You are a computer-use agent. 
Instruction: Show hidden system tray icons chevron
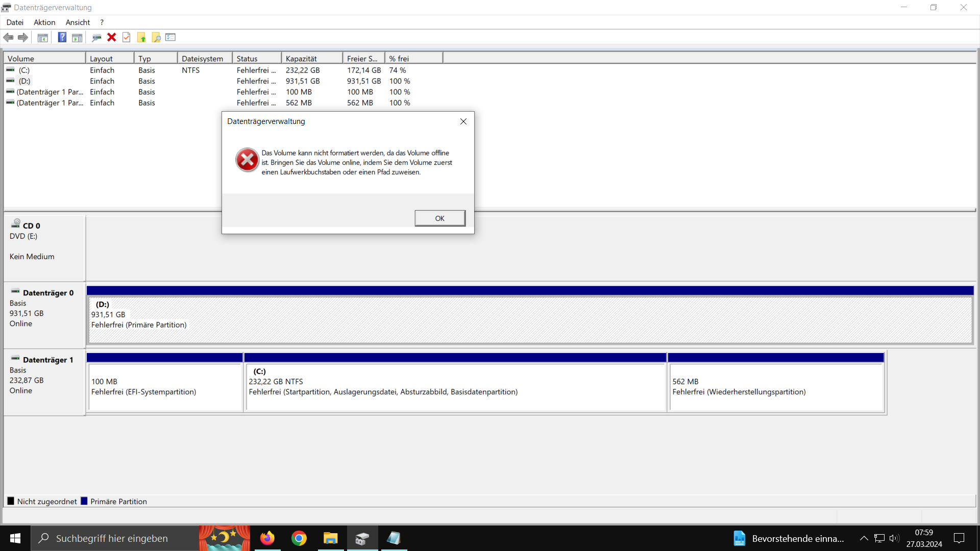pos(864,538)
